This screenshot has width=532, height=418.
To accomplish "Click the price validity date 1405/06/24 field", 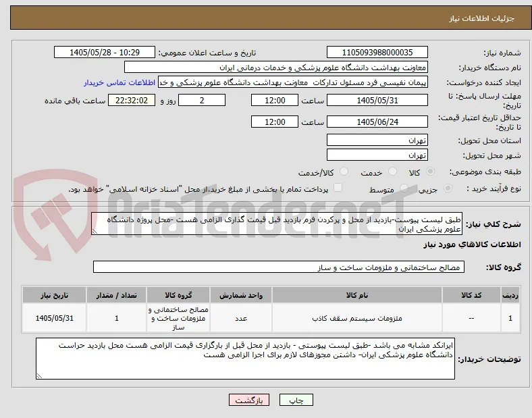I will (x=377, y=122).
